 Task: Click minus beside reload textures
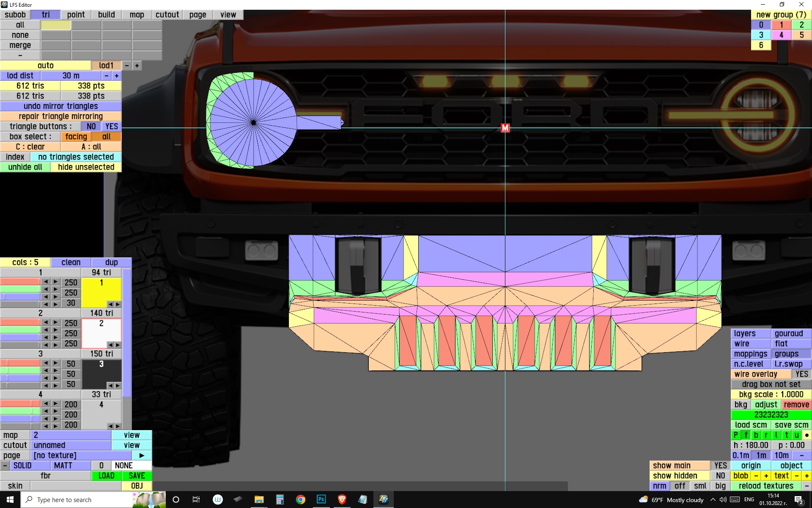(x=807, y=486)
